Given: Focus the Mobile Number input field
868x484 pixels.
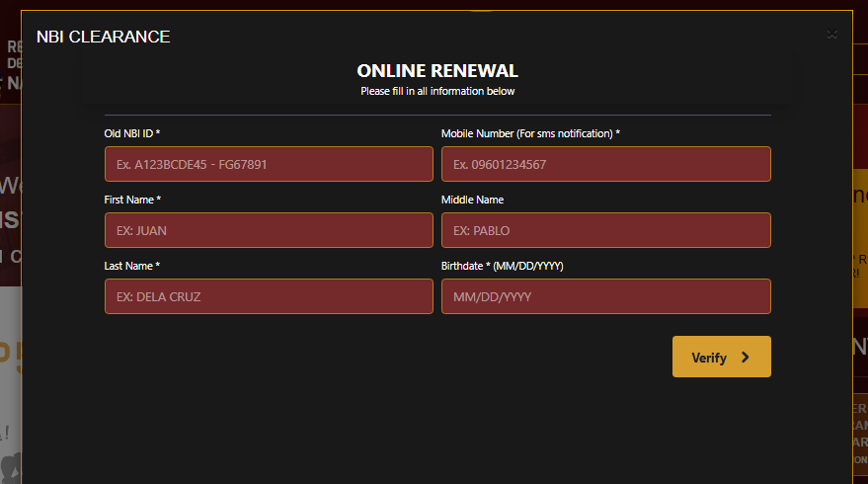Looking at the screenshot, I should (605, 164).
